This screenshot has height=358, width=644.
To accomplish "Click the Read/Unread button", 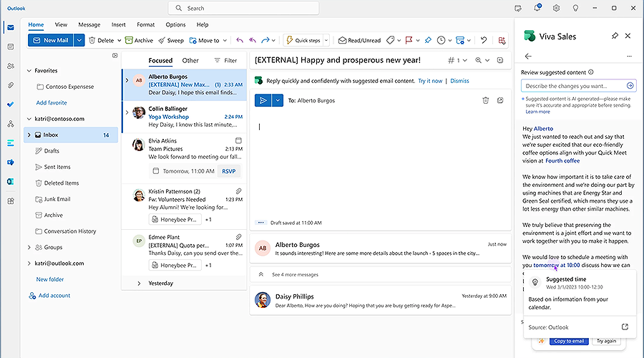I will pyautogui.click(x=359, y=40).
